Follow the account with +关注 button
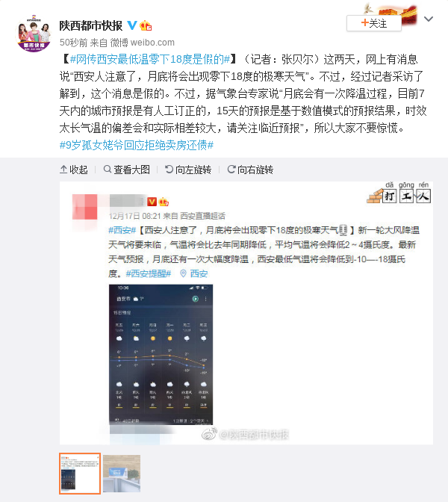Screen dimensions: 448x502 [x=374, y=23]
